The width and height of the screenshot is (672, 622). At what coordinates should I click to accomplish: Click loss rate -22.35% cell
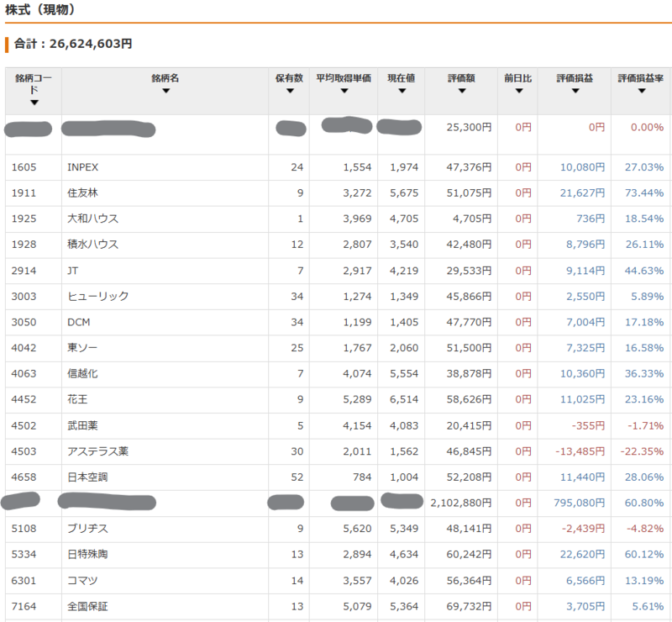click(642, 451)
